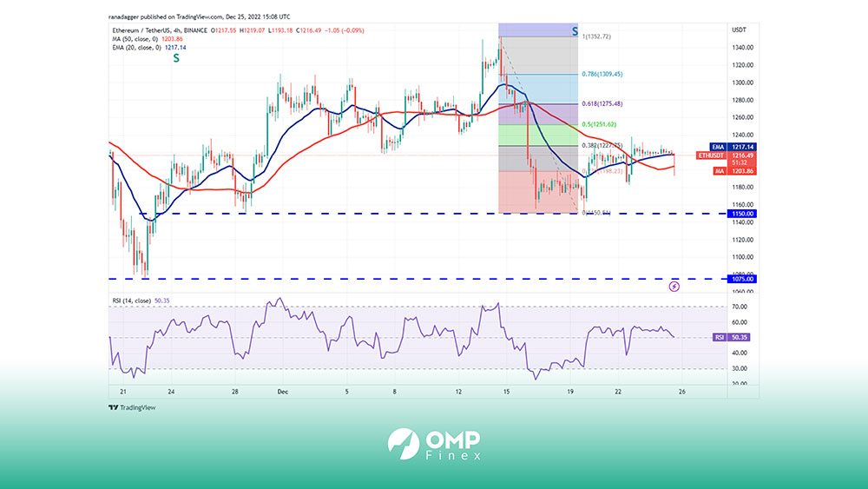Click the RSI (14, close) indicator legend
868x489 pixels.
(132, 301)
